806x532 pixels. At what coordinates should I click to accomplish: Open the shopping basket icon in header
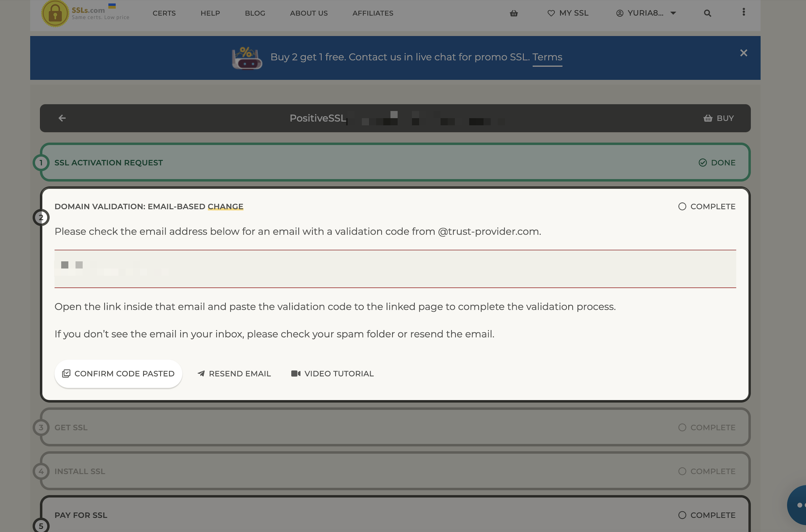[x=514, y=13]
